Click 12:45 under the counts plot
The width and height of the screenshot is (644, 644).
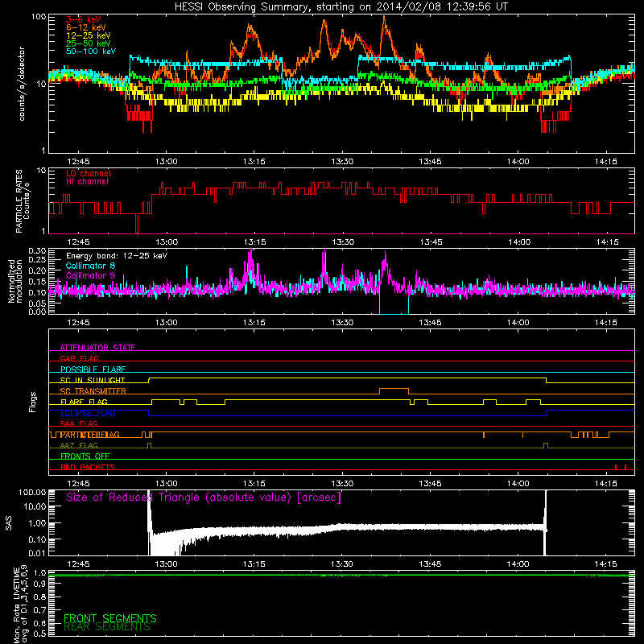[78, 162]
